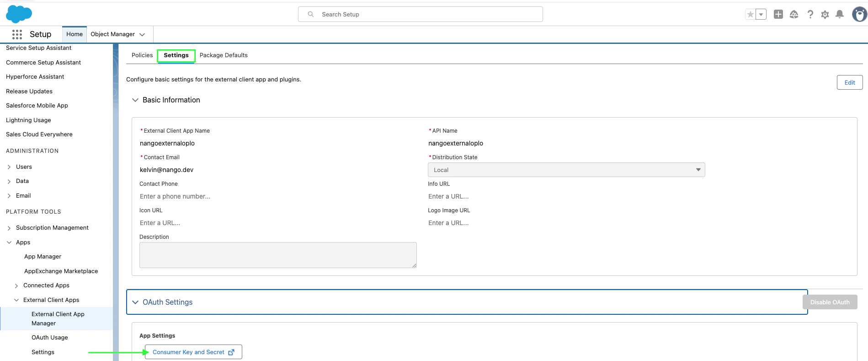The image size is (868, 361).
Task: Click the Logo Image URL field
Action: 566,223
